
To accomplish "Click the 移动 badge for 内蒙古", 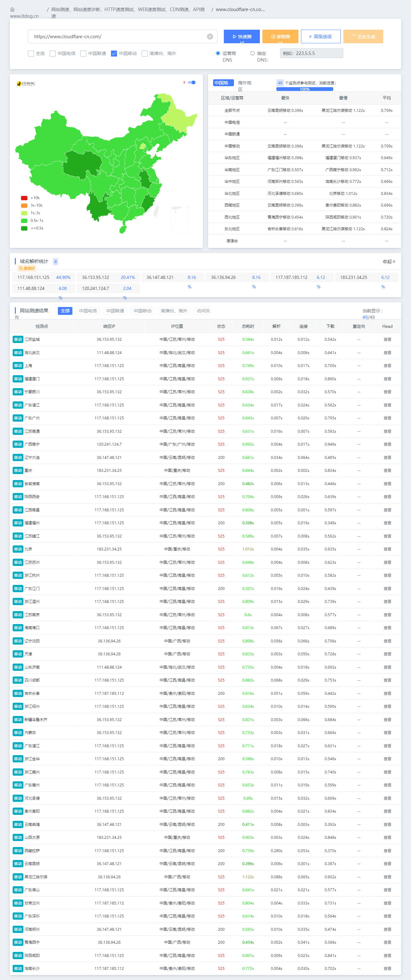I will [x=18, y=733].
